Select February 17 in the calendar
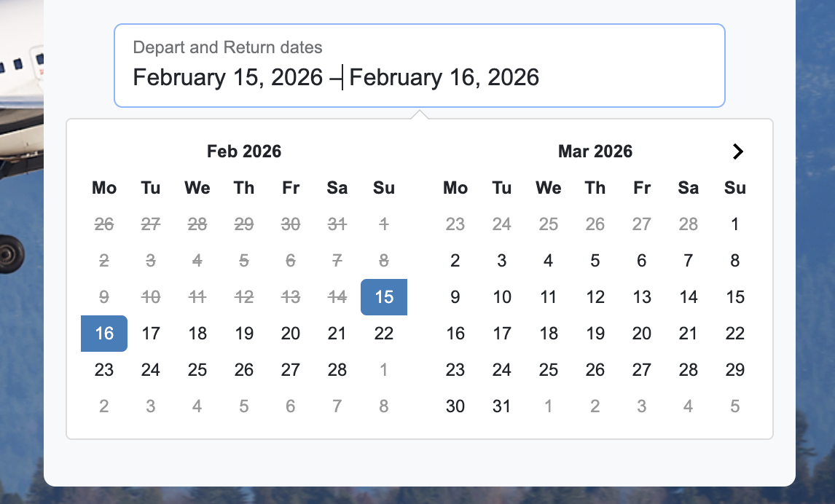 point(150,334)
